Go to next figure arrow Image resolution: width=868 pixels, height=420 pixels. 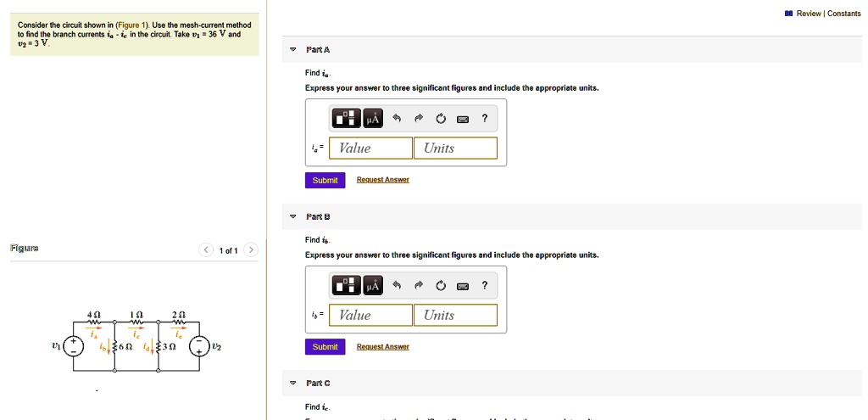(x=250, y=250)
